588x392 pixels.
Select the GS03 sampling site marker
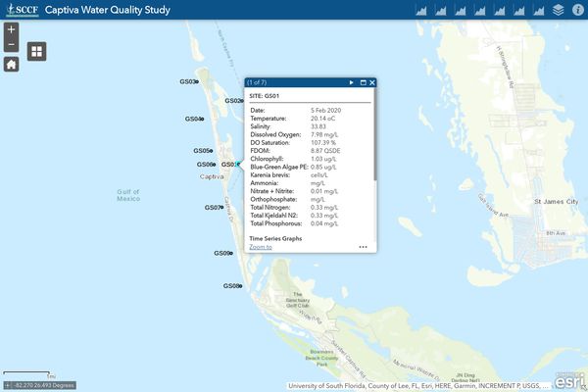(197, 81)
